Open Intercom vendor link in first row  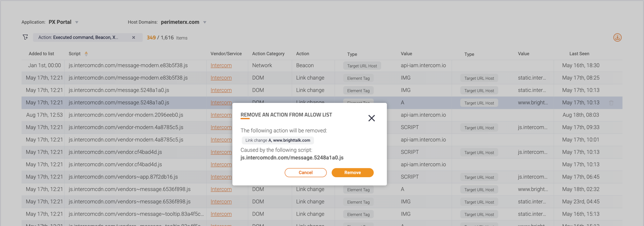[221, 65]
